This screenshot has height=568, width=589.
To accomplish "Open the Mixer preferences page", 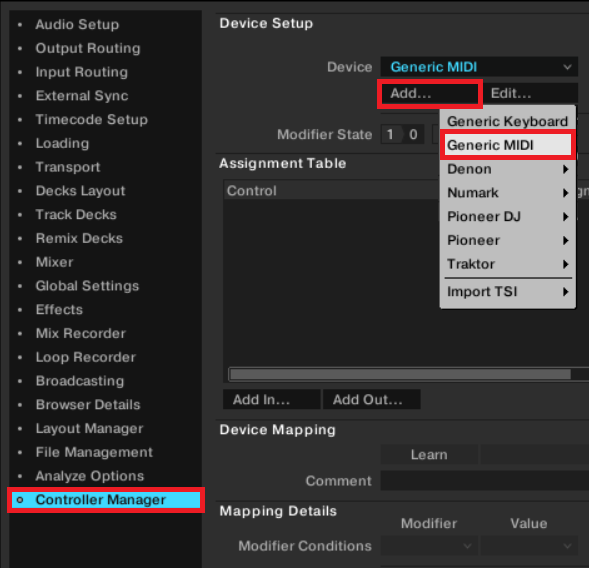I will point(54,262).
